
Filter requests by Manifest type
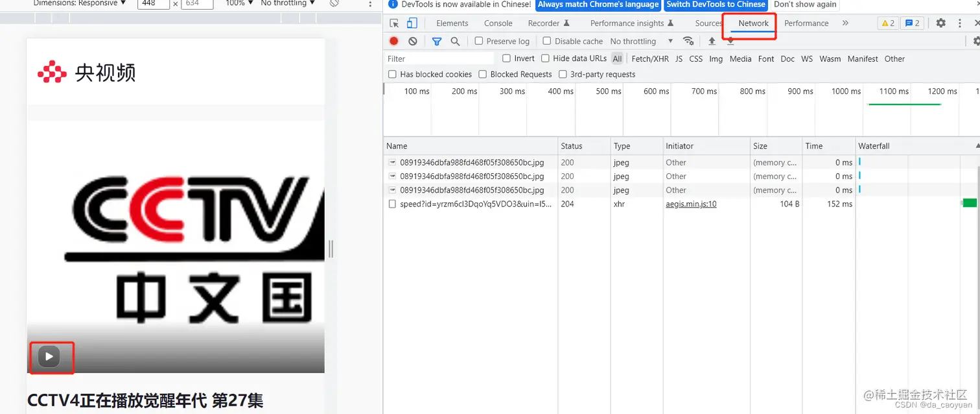point(863,58)
